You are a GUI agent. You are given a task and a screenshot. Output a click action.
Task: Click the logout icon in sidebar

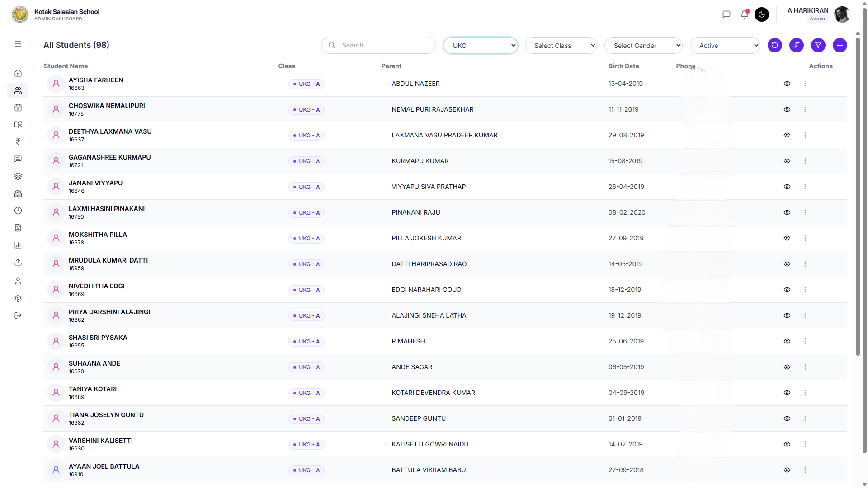click(x=18, y=315)
